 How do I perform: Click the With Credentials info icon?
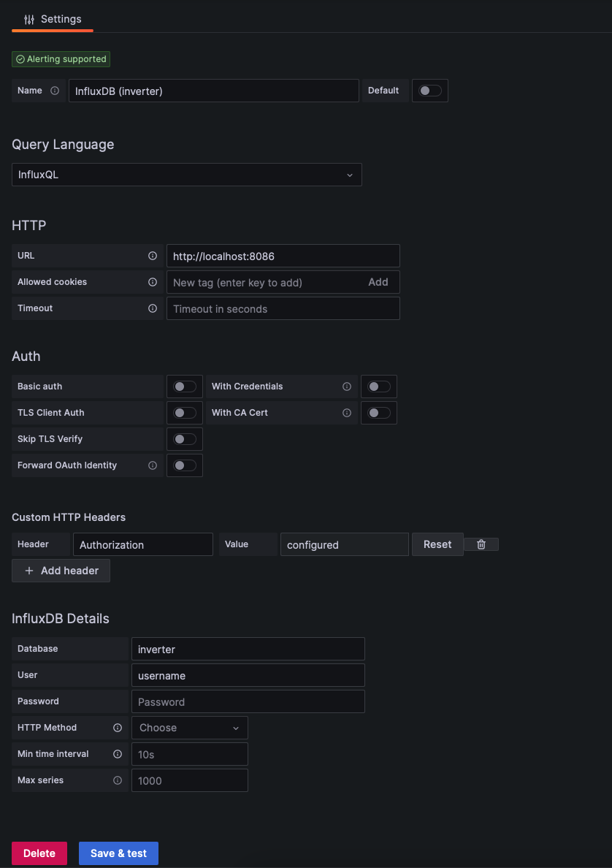pos(347,387)
